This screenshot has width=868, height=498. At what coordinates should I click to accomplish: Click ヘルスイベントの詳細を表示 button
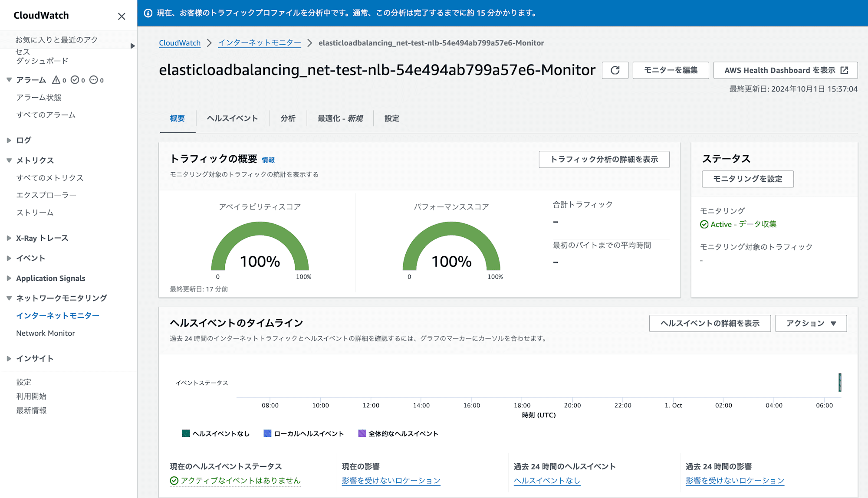[x=710, y=324]
